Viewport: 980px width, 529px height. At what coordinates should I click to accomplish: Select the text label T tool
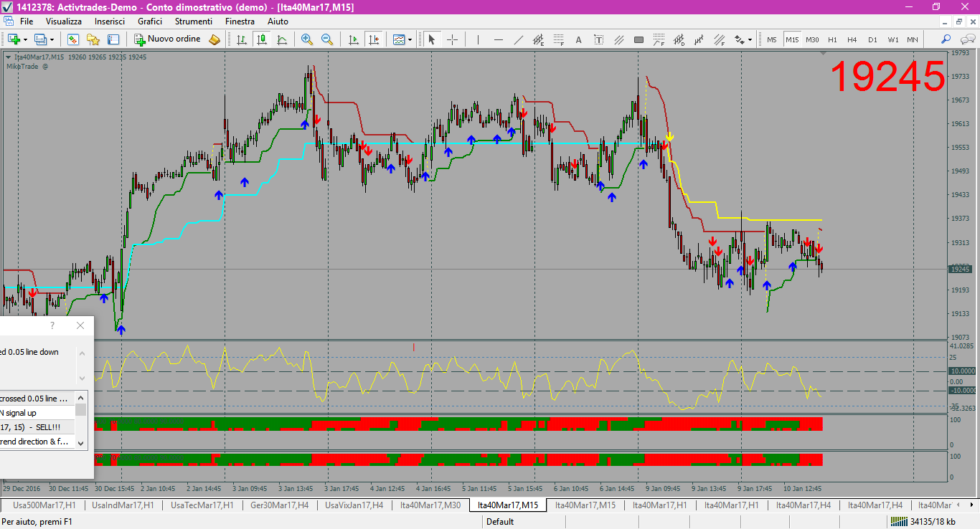pyautogui.click(x=599, y=39)
